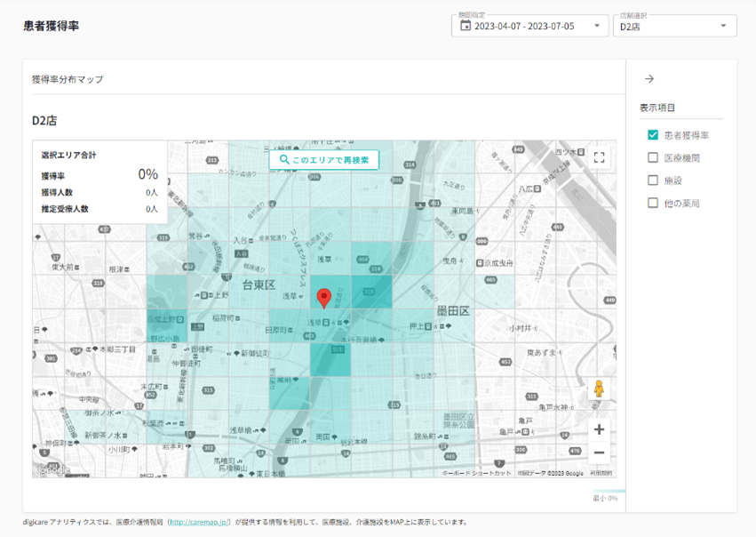756x537 pixels.
Task: Click the 本郷三丁目 station label
Action: (117, 349)
